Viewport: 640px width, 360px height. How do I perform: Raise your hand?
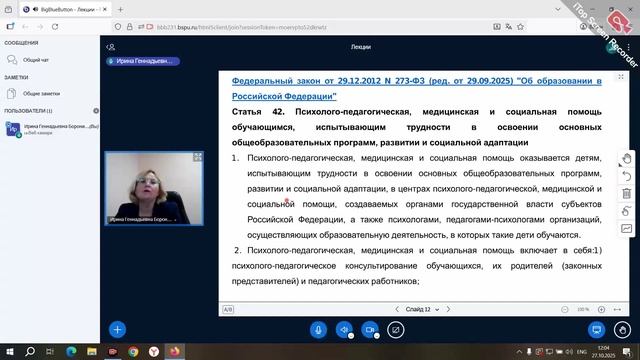click(622, 330)
